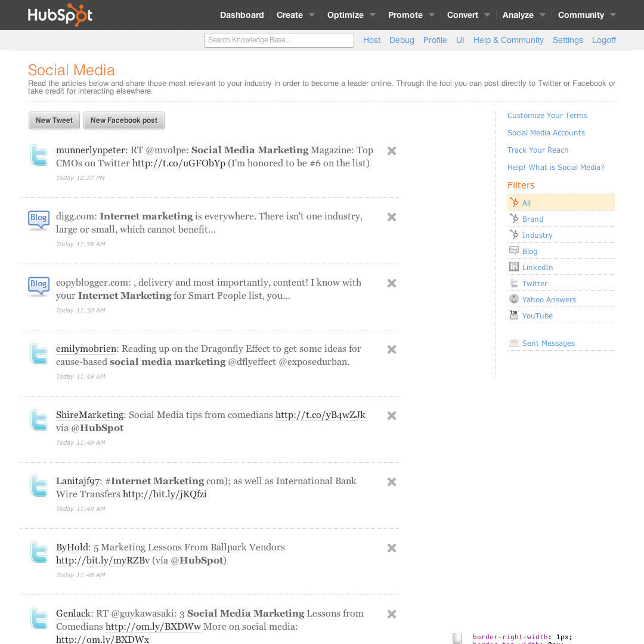
Task: Click Twitter icon beside Lanitajf97 tweet
Action: pyautogui.click(x=39, y=486)
